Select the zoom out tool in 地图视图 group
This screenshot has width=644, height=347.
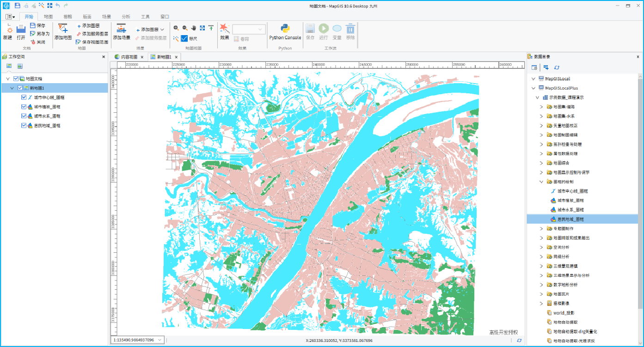[184, 28]
